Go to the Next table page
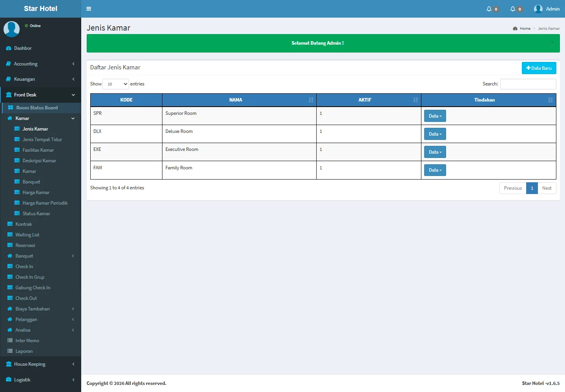 point(547,188)
